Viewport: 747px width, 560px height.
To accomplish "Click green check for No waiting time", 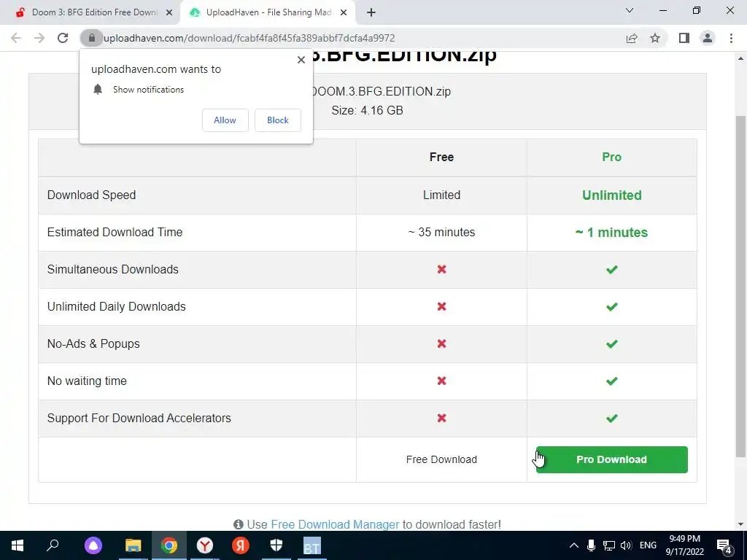I will [x=612, y=381].
